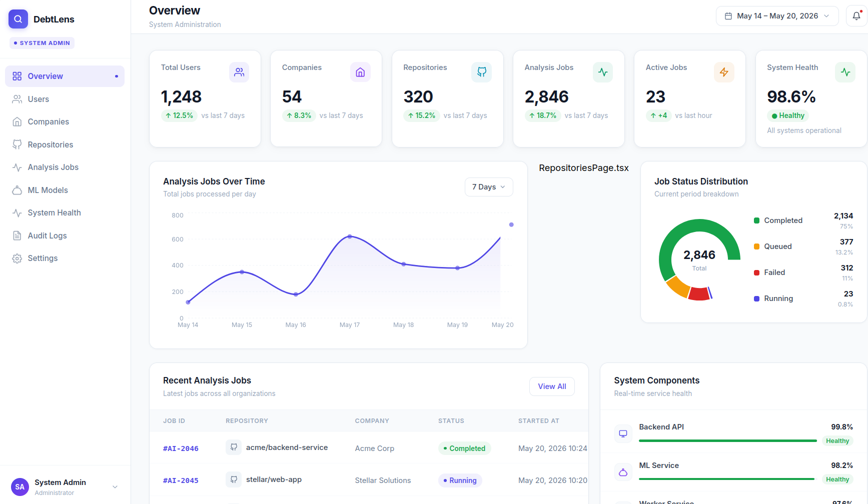
Task: Click the SA user avatar
Action: click(20, 486)
